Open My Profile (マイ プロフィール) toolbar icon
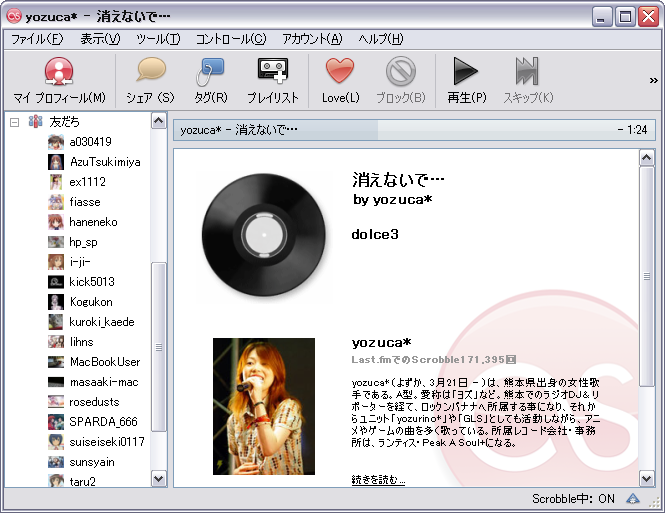 point(59,71)
